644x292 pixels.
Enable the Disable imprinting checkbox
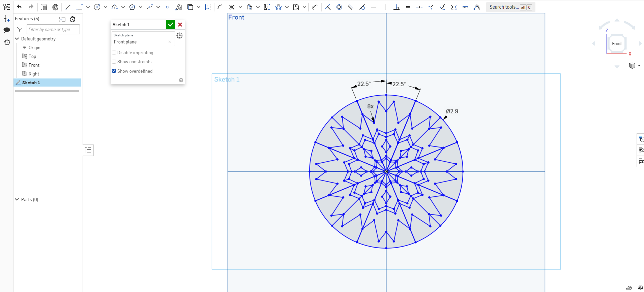tap(114, 53)
